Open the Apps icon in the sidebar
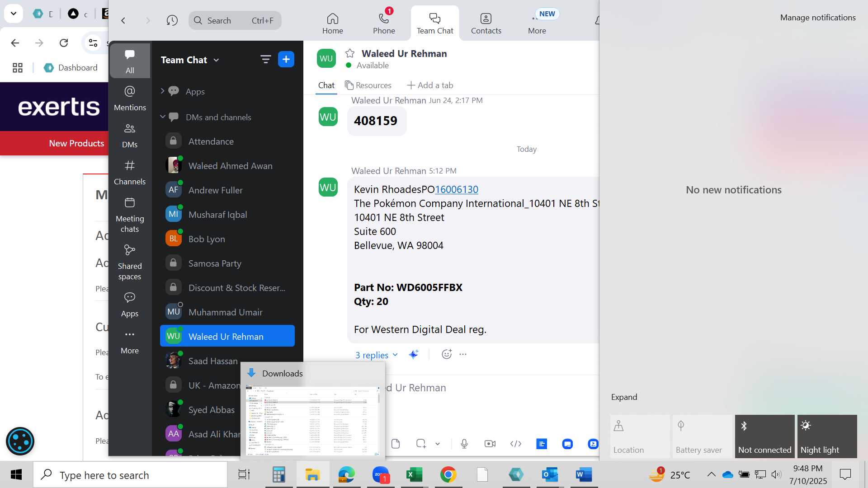The image size is (868, 488). [x=130, y=304]
